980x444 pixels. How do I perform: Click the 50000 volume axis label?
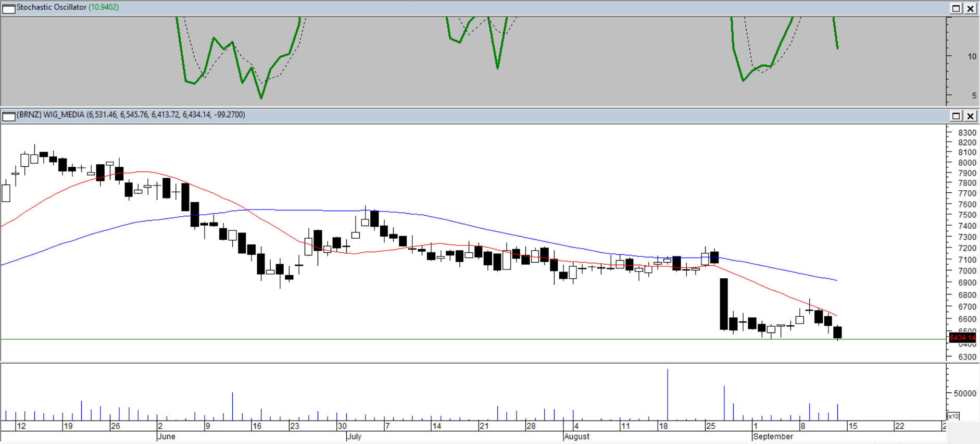point(964,393)
